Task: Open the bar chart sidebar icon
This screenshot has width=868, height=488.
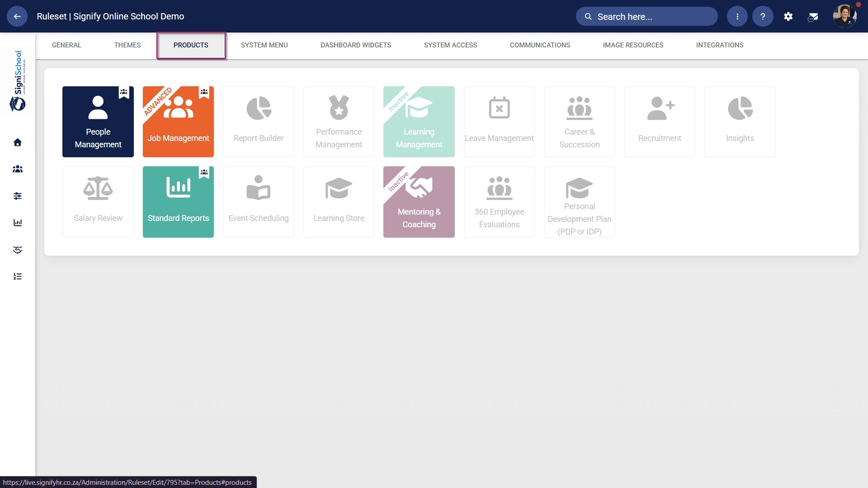Action: coord(18,222)
